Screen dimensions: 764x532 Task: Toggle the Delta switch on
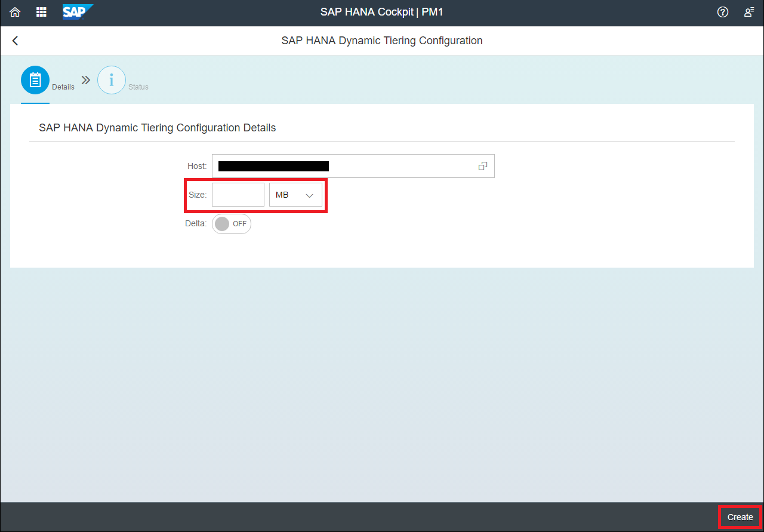coord(232,224)
